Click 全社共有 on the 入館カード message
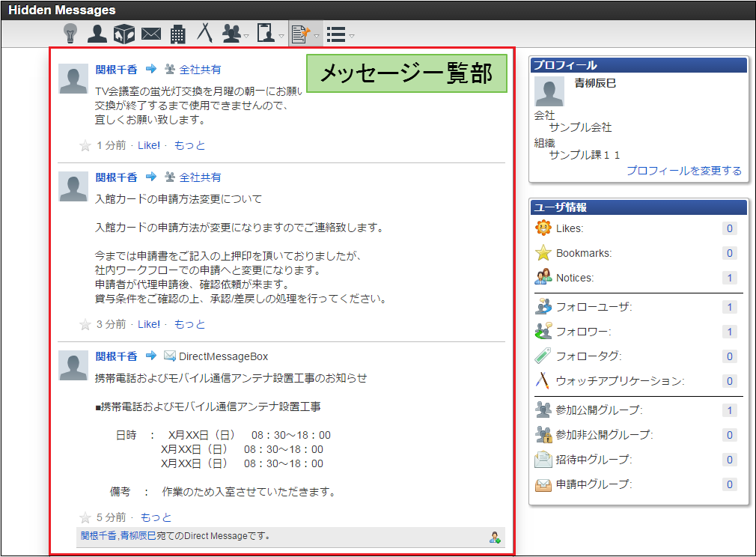The image size is (756, 557). (x=200, y=177)
